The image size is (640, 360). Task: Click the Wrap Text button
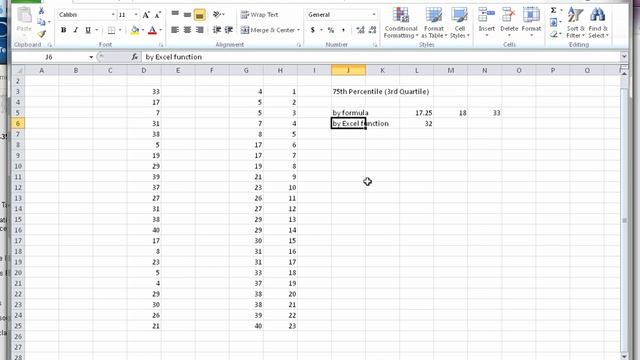260,15
